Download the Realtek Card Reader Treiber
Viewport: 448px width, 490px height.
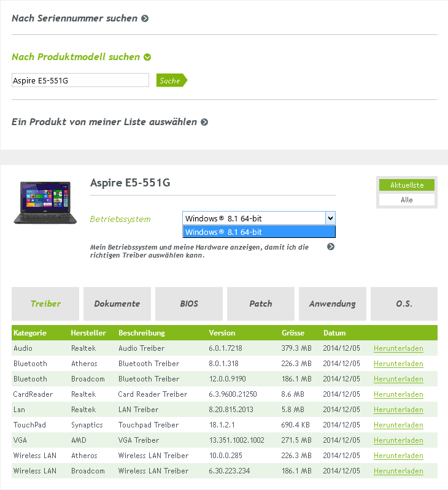click(398, 394)
